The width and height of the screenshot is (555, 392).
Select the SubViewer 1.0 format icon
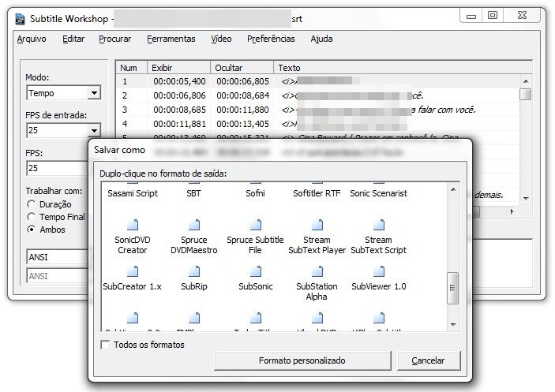click(379, 271)
